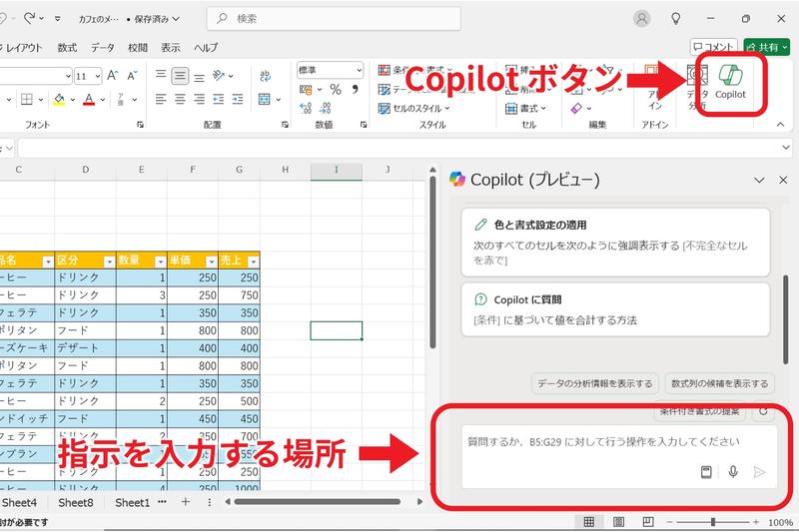The width and height of the screenshot is (799, 532).
Task: Open the 数量 column filter dropdown
Action: coord(160,262)
